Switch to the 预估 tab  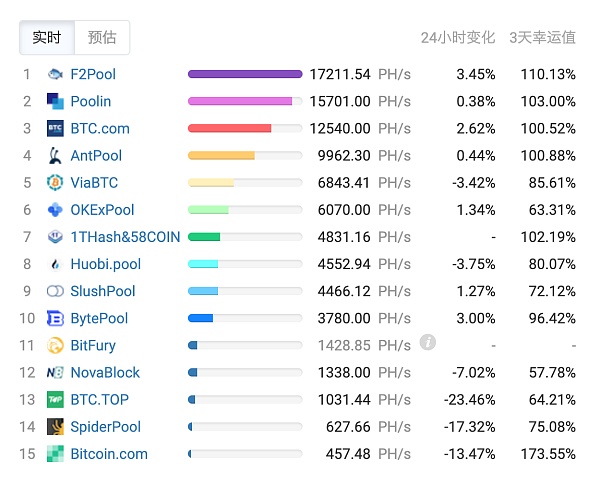(102, 38)
